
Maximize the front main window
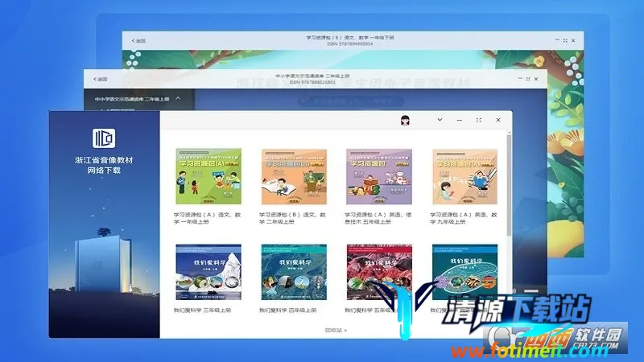click(x=479, y=120)
